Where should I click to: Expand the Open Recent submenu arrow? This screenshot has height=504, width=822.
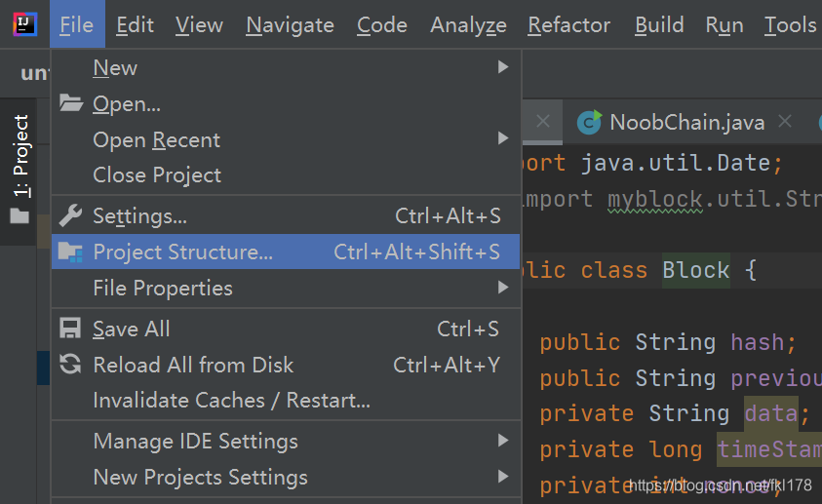(503, 138)
